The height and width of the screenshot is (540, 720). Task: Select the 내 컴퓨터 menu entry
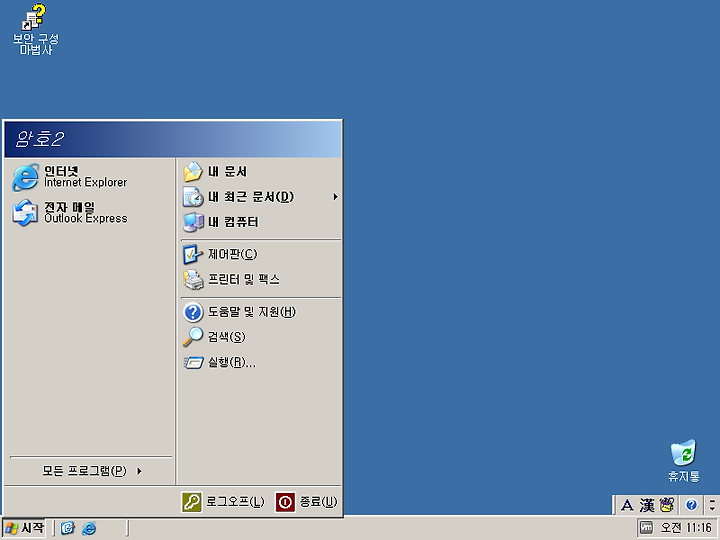point(261,222)
